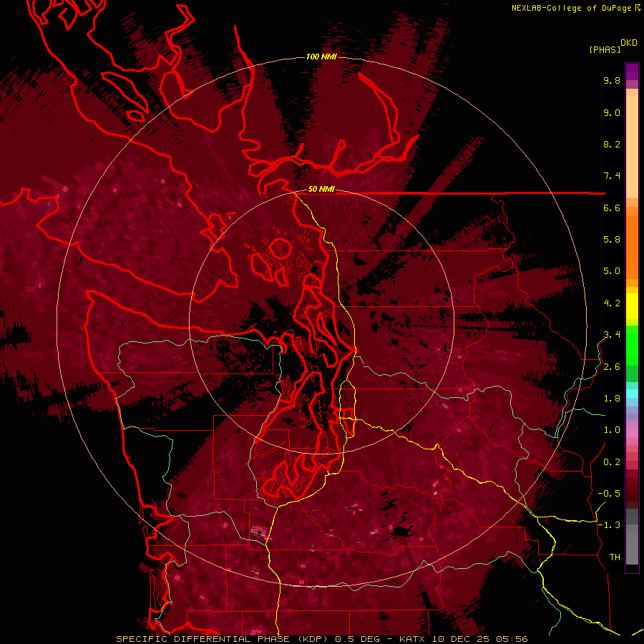
Task: Click the SPECIFIC DIFFERENTIAL PHASE (KDP) title text
Action: [223, 639]
